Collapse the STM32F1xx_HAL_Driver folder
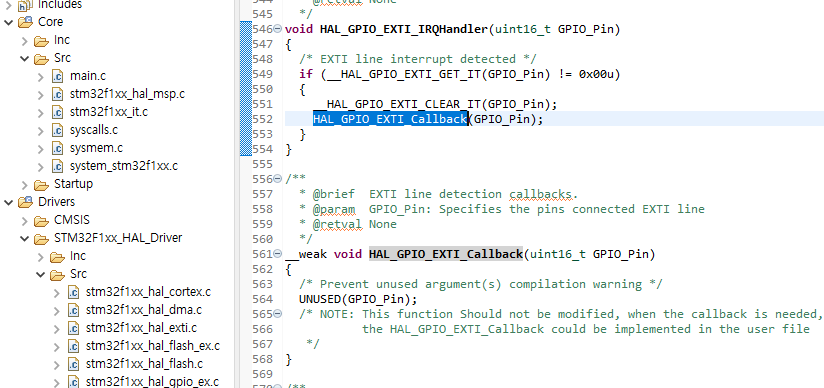Viewport: 824px width, 388px height. [25, 238]
